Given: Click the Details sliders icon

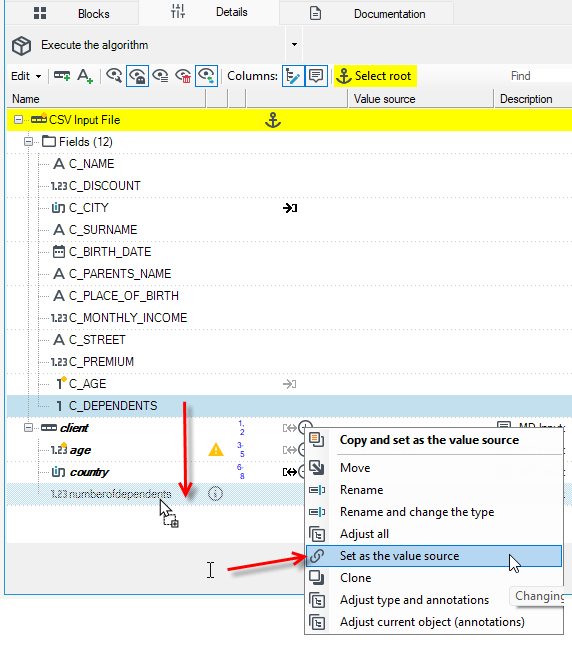Looking at the screenshot, I should [x=178, y=12].
